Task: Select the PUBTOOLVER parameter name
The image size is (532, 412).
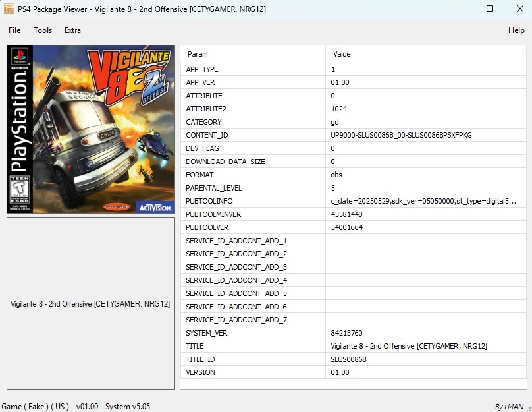Action: click(207, 227)
